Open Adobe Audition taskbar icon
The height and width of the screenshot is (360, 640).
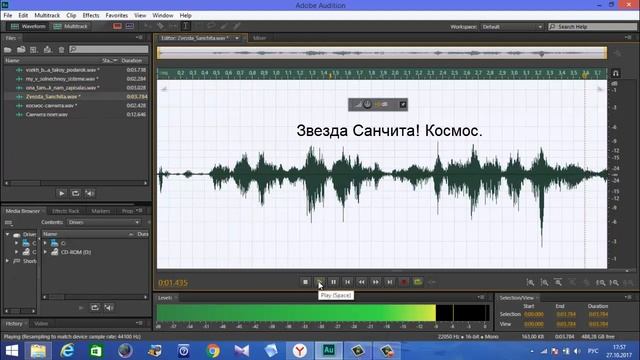pos(329,351)
